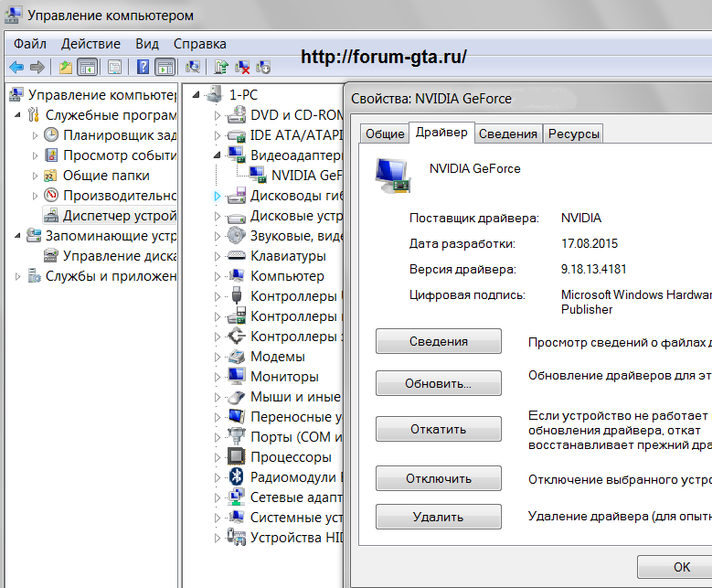Select Диспетчер устройств in left tree
This screenshot has width=712, height=588.
tap(119, 216)
